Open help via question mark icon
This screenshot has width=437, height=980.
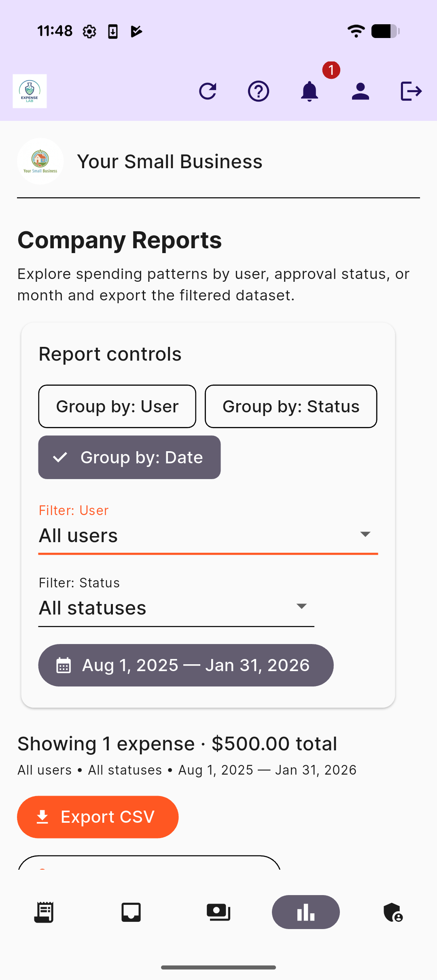[x=259, y=91]
